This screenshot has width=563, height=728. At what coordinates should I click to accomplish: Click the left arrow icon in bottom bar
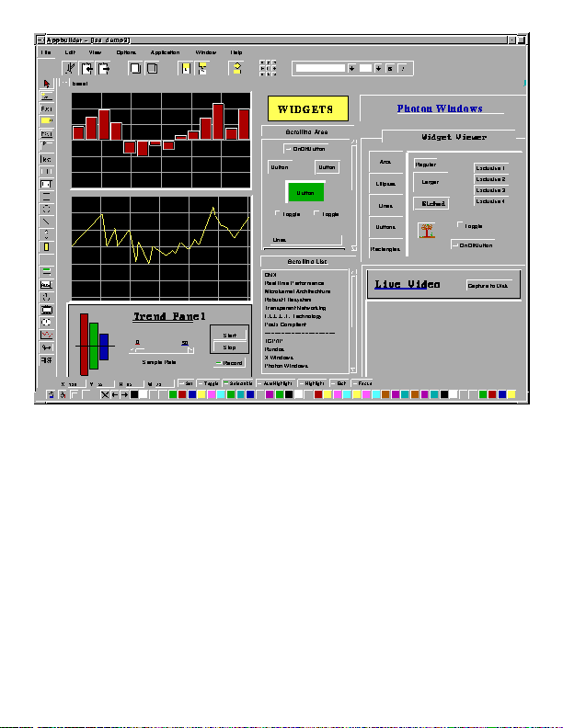coord(114,394)
